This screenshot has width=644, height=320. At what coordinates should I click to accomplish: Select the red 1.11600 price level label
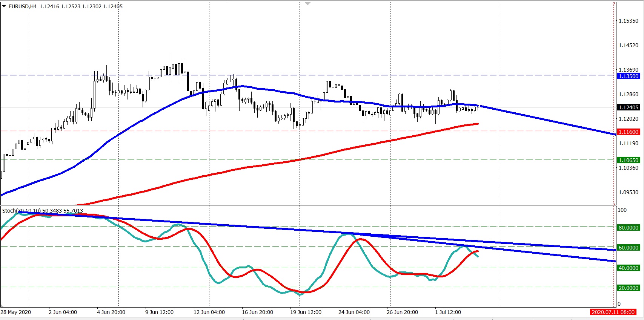pyautogui.click(x=629, y=132)
